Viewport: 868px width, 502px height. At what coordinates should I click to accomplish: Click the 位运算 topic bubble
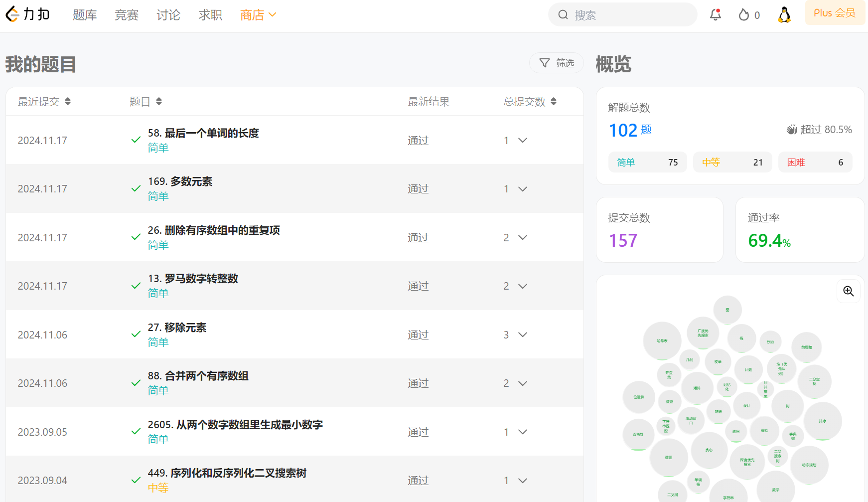pos(639,397)
